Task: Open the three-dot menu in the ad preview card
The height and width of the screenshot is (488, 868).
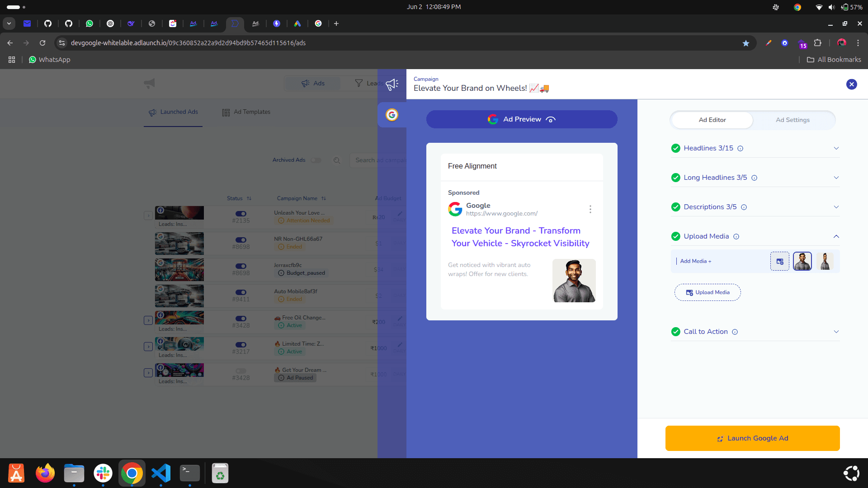Action: (x=590, y=209)
